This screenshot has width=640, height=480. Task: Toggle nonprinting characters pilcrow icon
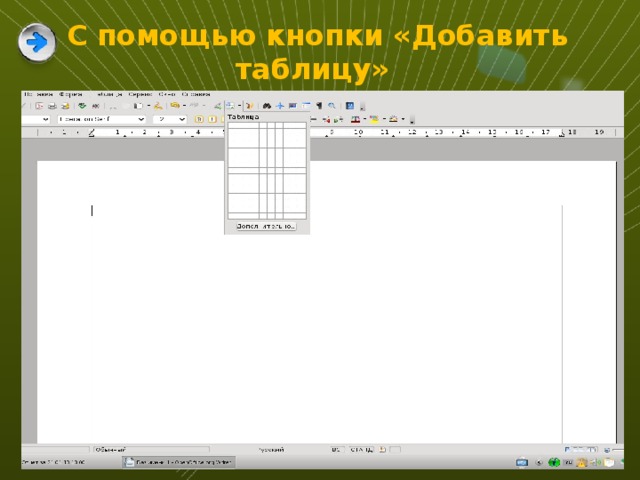coord(319,106)
